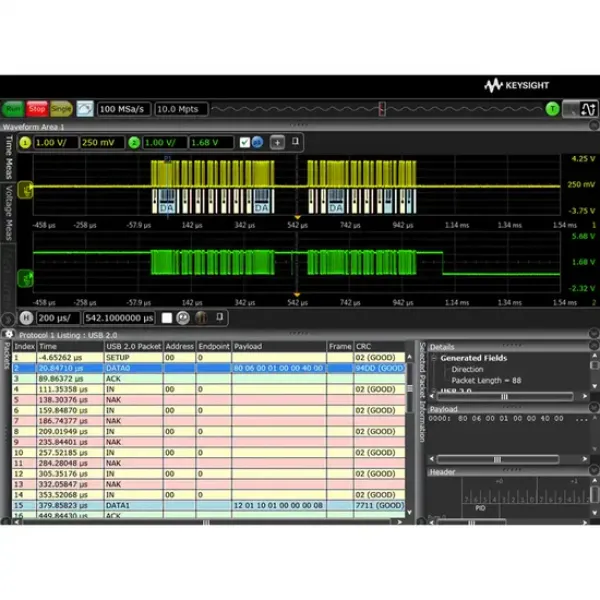
Task: Click the autoscale waveform icon
Action: pyautogui.click(x=85, y=109)
